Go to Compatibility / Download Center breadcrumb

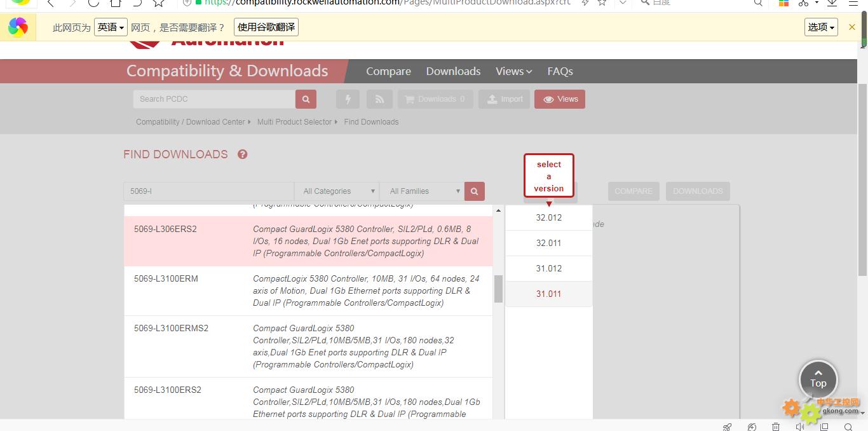coord(190,122)
